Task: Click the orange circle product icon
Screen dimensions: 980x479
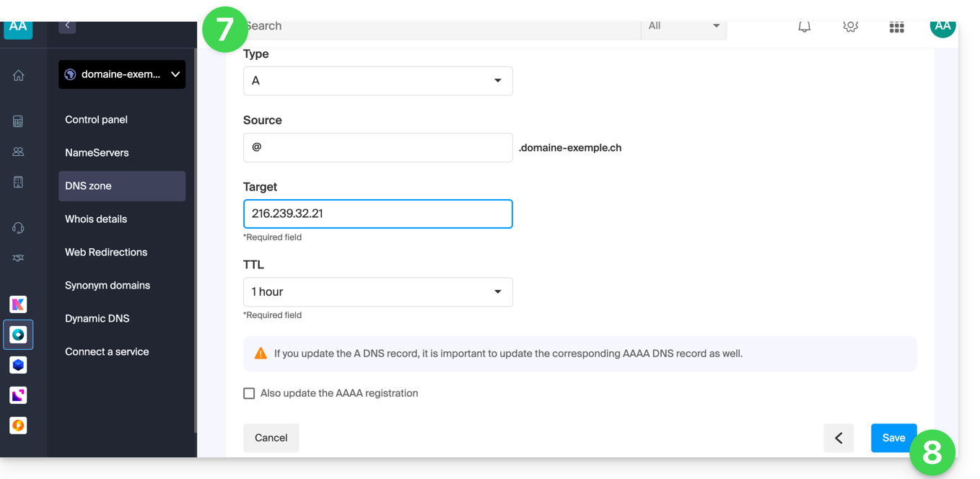Action: (19, 426)
